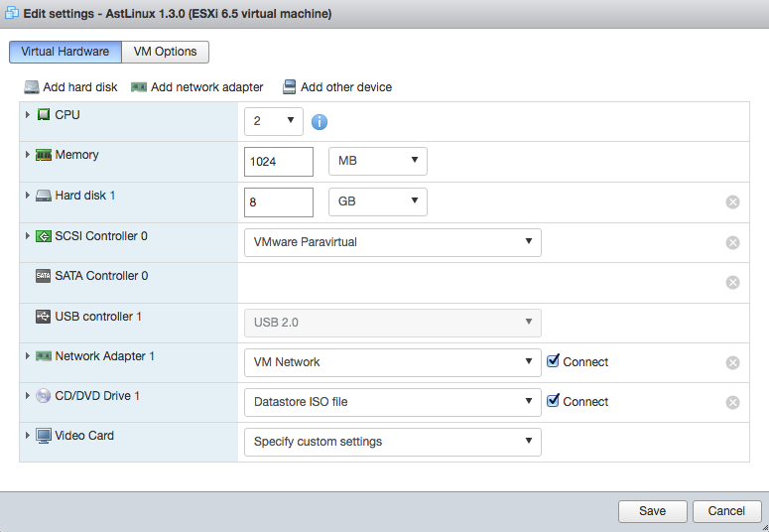
Task: Click the Hard disk 1 drive icon
Action: click(43, 196)
